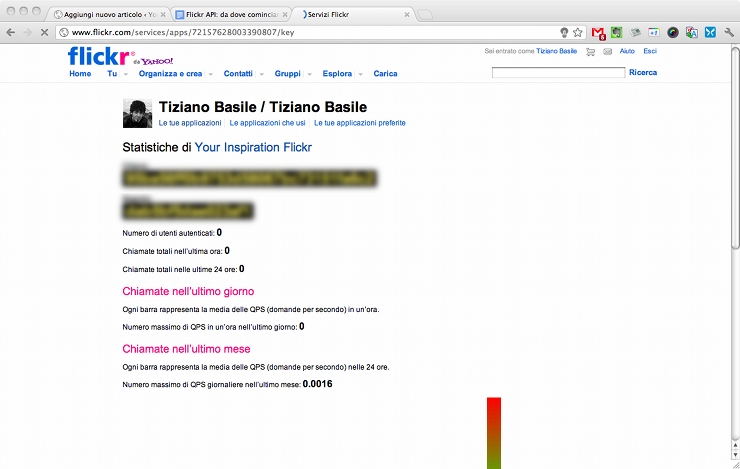The height and width of the screenshot is (469, 740).
Task: Click the green Evernote extension icon
Action: 616,32
